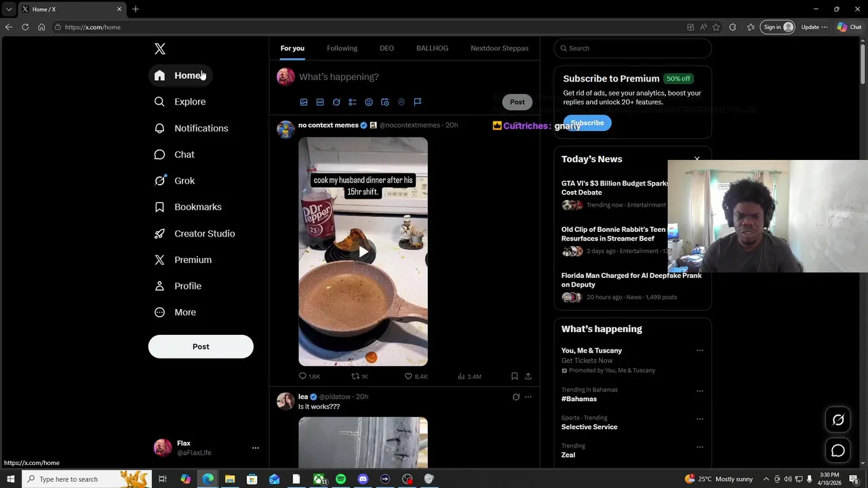Add a poll to the new post
Screen dimensions: 868x488
coord(353,102)
